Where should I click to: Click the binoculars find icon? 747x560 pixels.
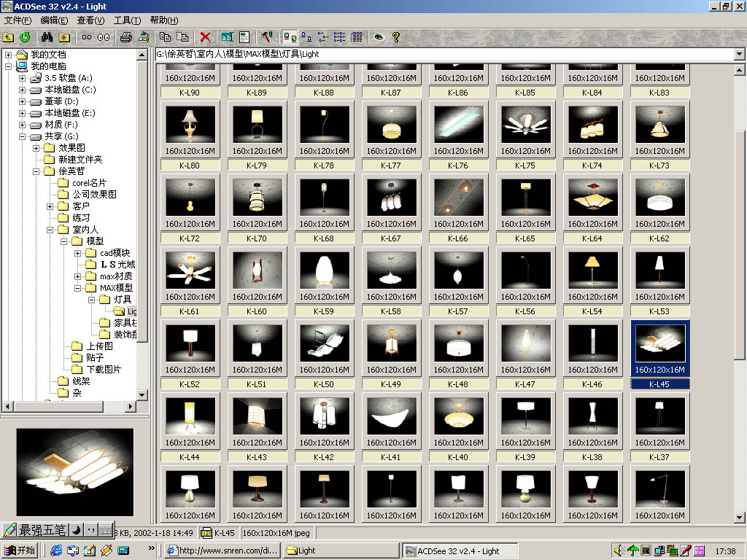(x=47, y=36)
